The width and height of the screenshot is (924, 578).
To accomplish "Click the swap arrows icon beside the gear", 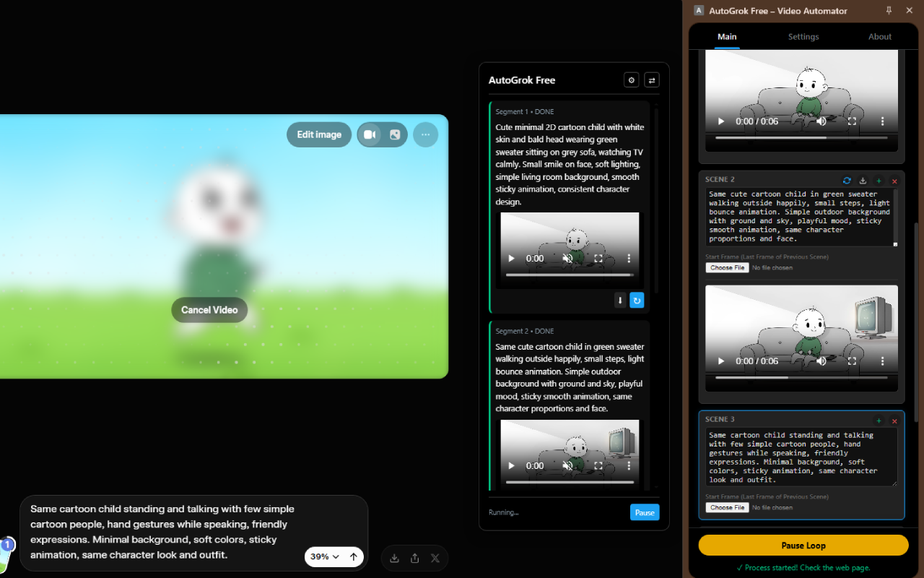I will coord(652,80).
